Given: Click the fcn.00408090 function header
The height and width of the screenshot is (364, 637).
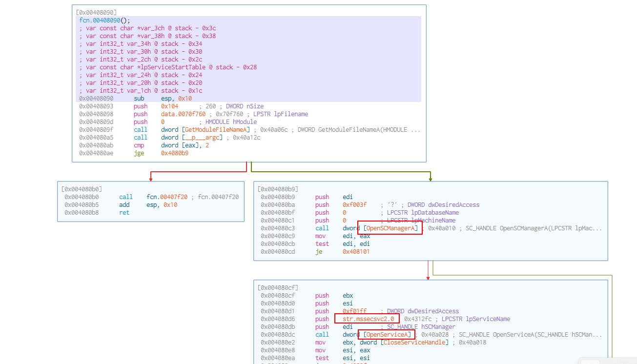Looking at the screenshot, I should [x=104, y=20].
